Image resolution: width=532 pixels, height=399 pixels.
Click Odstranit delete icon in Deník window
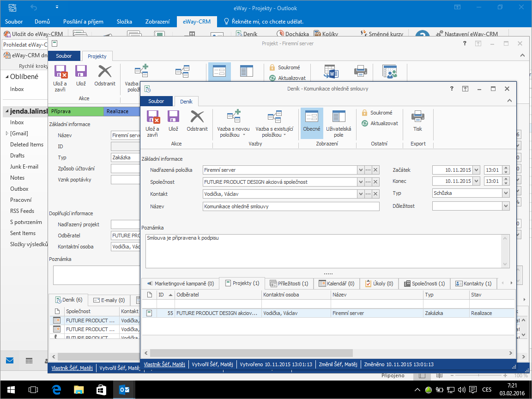pyautogui.click(x=197, y=121)
